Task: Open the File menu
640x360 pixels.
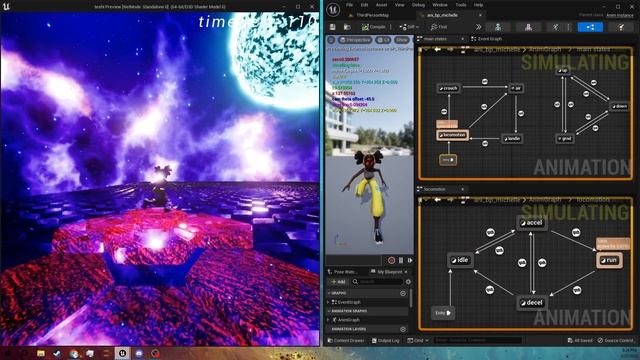Action: point(349,5)
